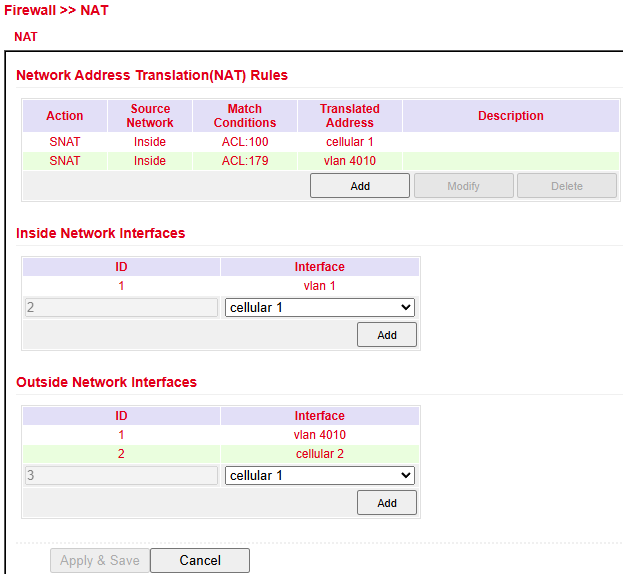Cancel the NAT configuration changes

click(199, 560)
